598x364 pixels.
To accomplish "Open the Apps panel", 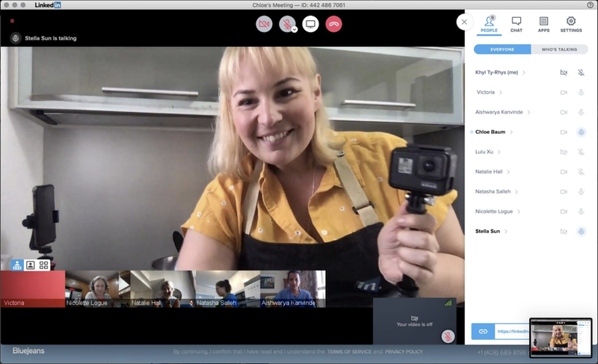I will (x=543, y=24).
